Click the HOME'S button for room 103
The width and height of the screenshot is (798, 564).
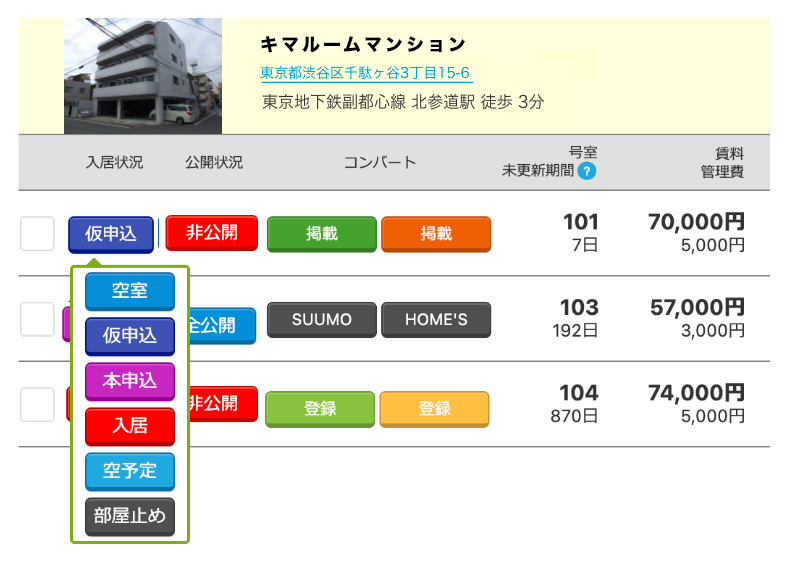point(437,320)
